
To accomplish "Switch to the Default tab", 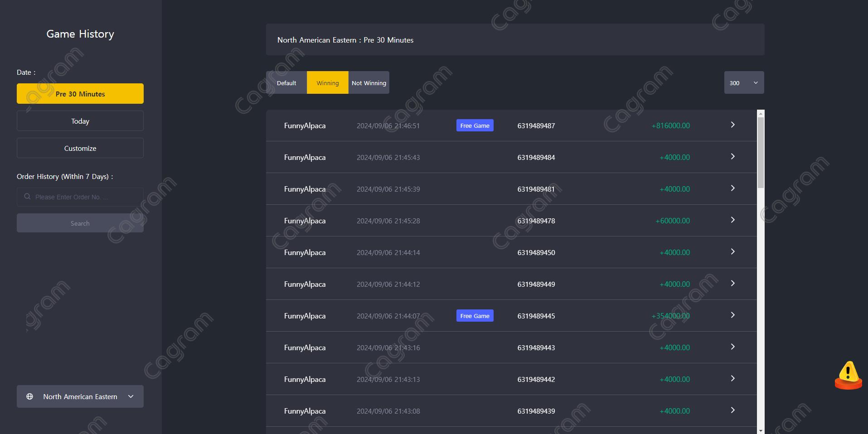I will [x=286, y=83].
